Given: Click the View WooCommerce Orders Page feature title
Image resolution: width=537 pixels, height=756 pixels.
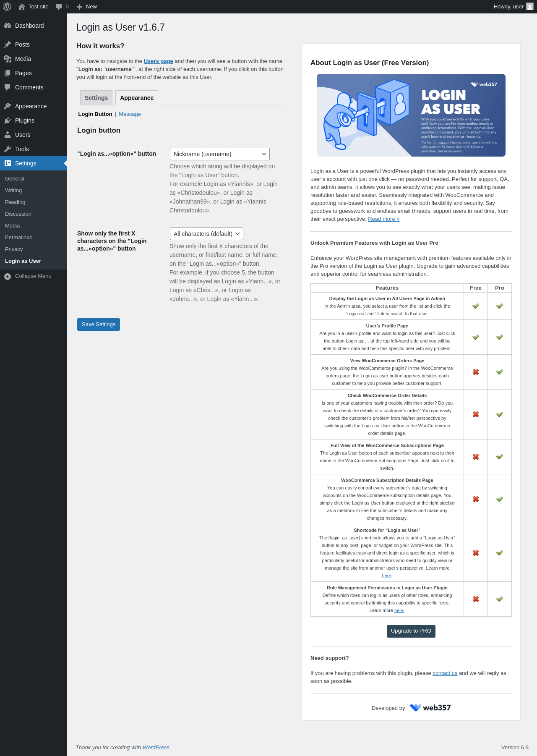Looking at the screenshot, I should pos(387,361).
